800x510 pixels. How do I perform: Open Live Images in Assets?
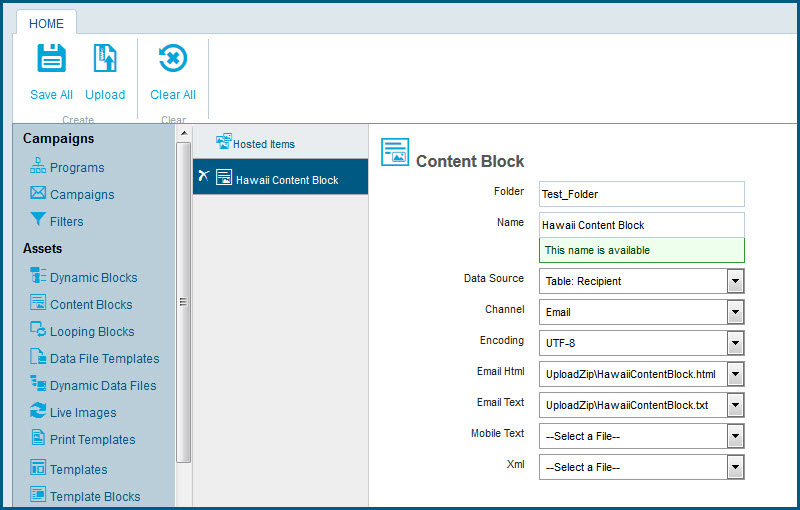tap(82, 413)
